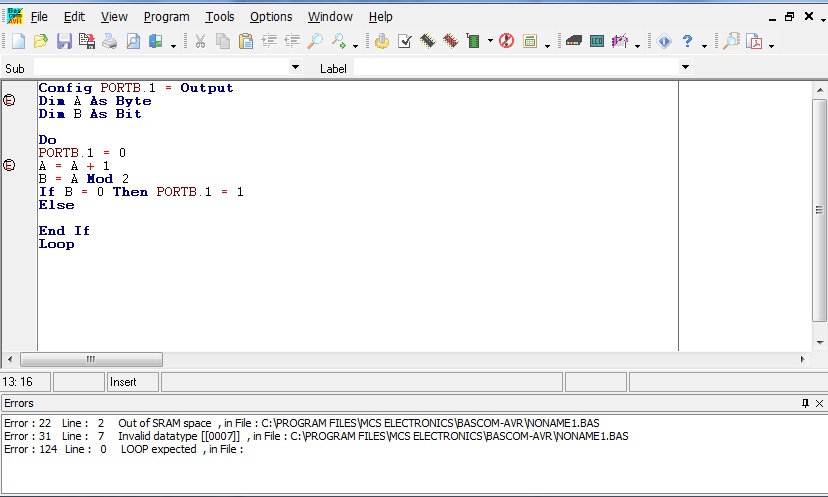Open the Edit menu

[x=74, y=17]
